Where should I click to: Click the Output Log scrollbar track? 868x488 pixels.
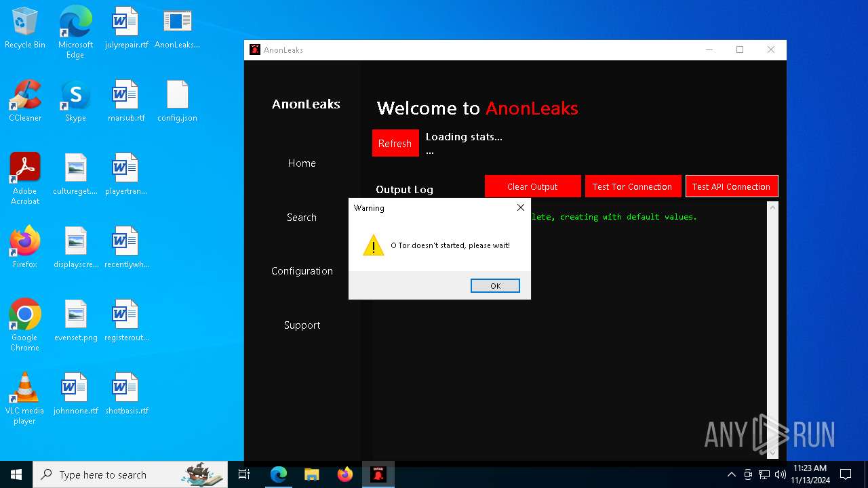click(x=772, y=329)
